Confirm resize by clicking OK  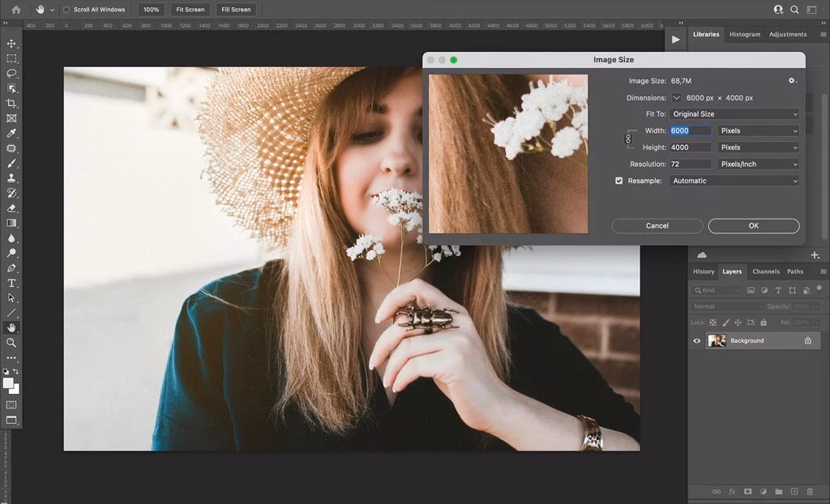coord(753,225)
